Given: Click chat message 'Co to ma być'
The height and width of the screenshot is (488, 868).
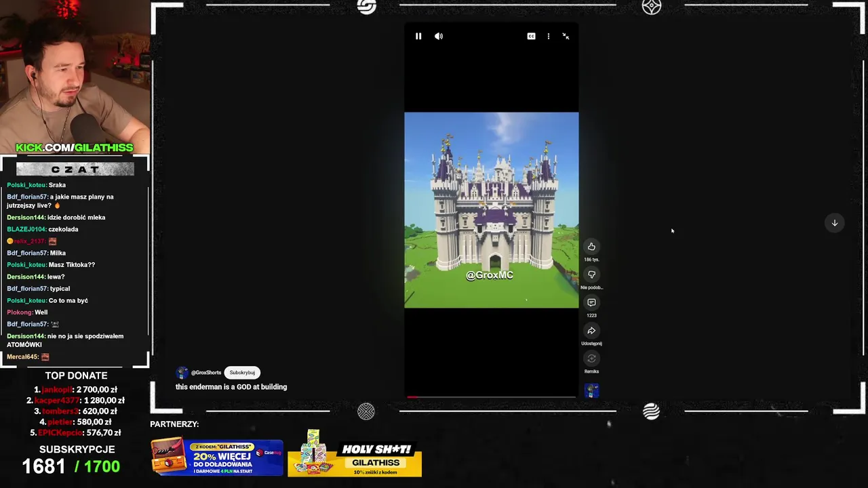Looking at the screenshot, I should (x=68, y=301).
